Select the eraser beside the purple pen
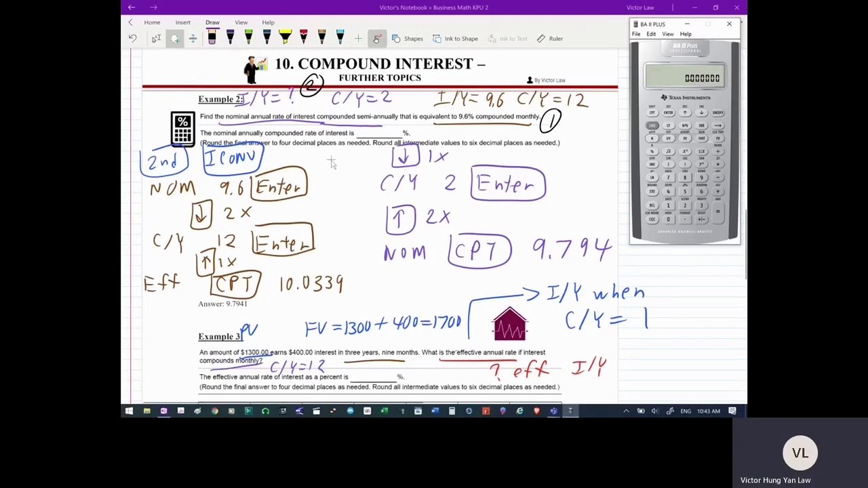868x488 pixels. pos(212,38)
